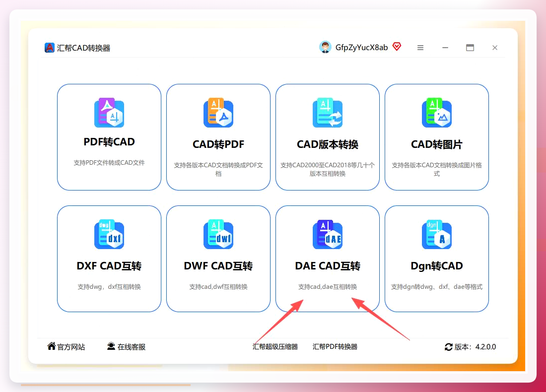Screen dimensions: 546x392
Task: Click the CAD转PDF title text
Action: 218,144
